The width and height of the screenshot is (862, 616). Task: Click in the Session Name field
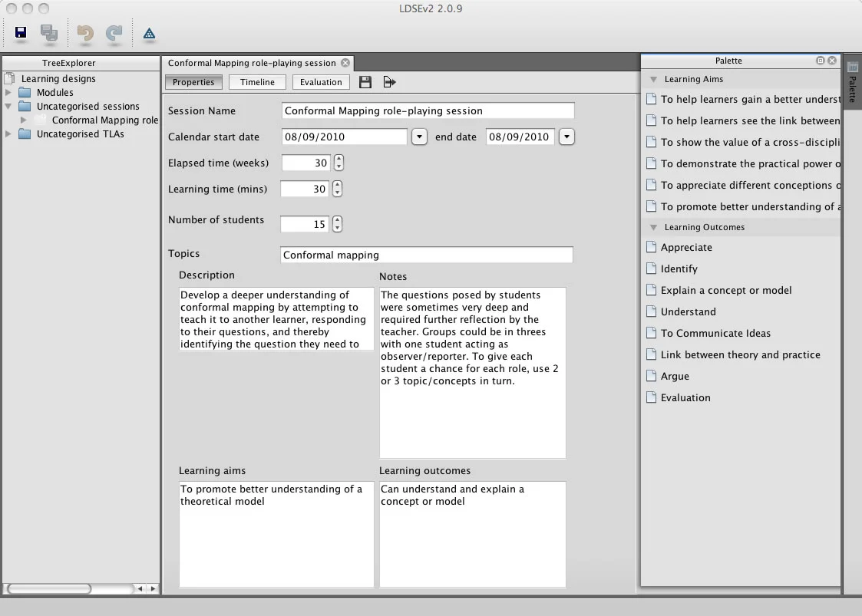tap(428, 110)
